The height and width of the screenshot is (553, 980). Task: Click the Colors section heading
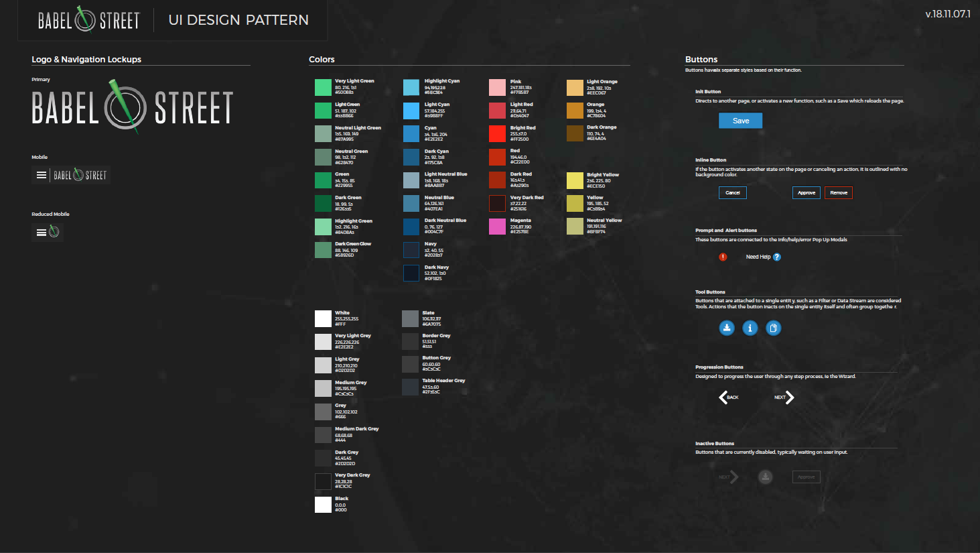322,59
